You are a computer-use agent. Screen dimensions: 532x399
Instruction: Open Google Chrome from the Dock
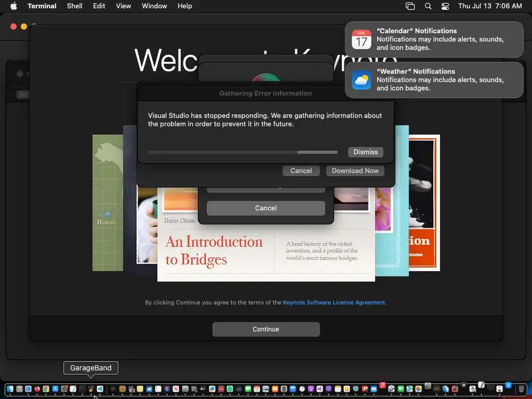(x=46, y=389)
